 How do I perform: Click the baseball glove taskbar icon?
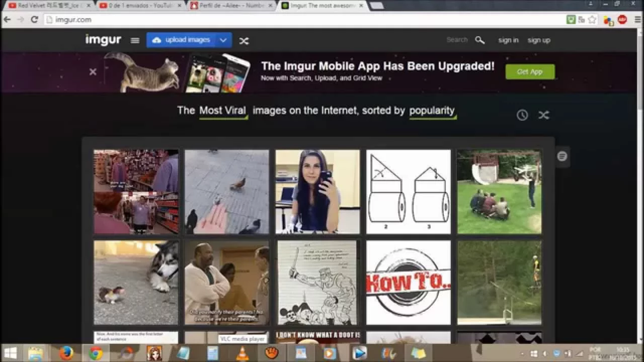click(x=272, y=353)
